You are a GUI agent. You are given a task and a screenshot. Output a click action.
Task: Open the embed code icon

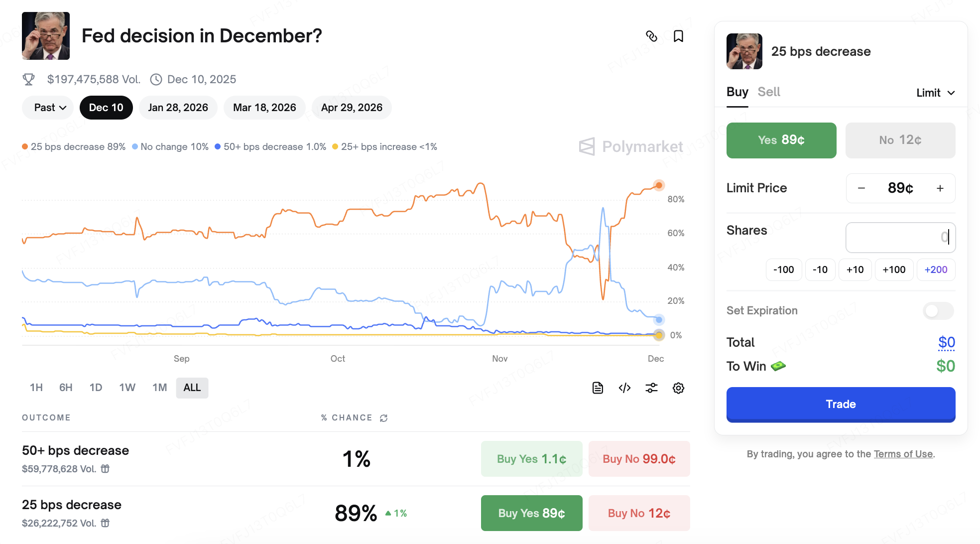pos(624,388)
